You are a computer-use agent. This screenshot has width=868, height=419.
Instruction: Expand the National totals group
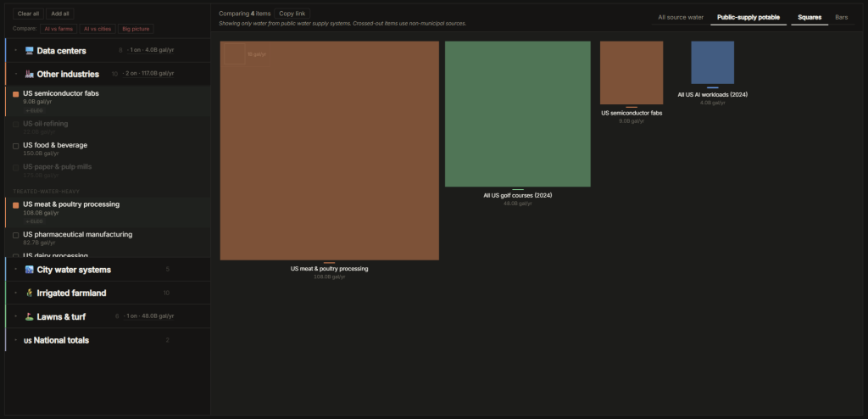click(16, 340)
